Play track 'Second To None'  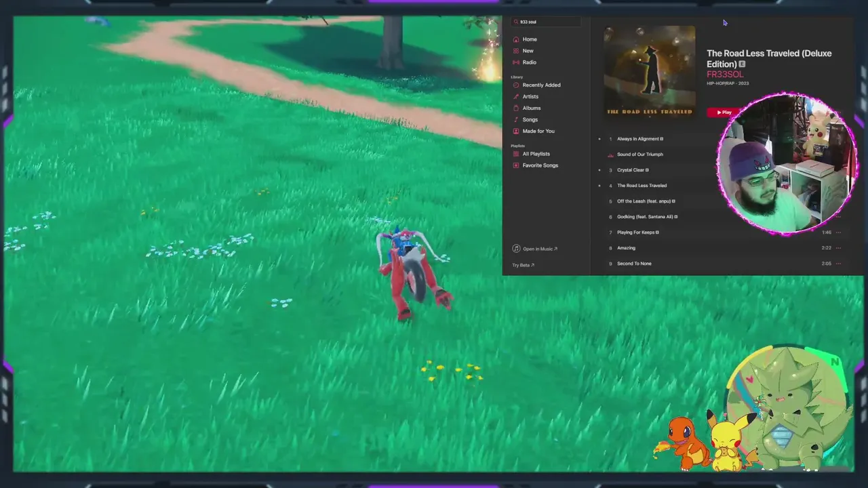pyautogui.click(x=634, y=264)
